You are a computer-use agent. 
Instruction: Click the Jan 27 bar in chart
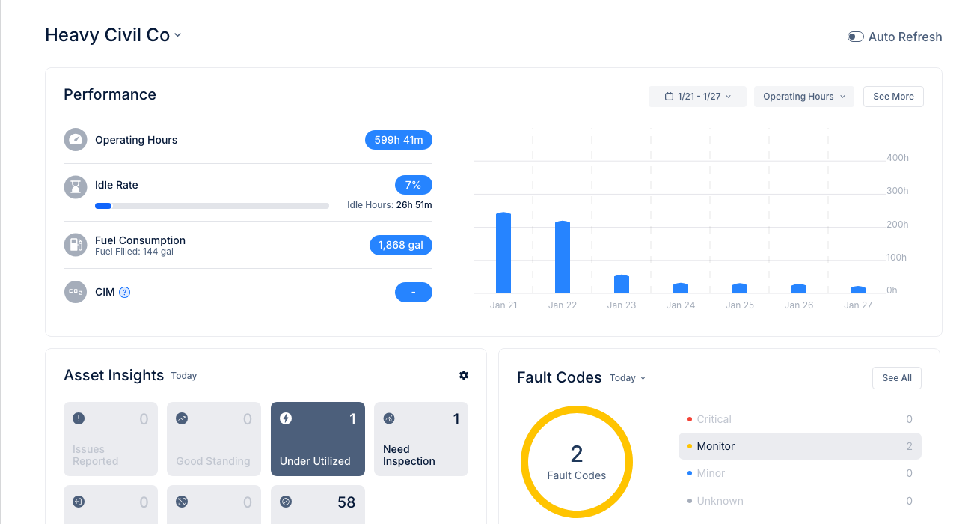[x=858, y=290]
